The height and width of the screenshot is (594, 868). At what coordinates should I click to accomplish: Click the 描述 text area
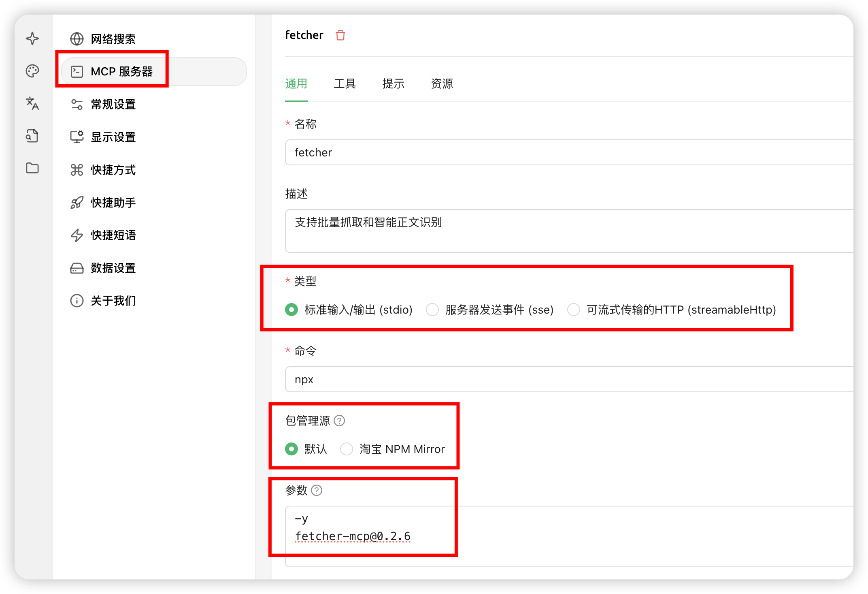click(569, 231)
